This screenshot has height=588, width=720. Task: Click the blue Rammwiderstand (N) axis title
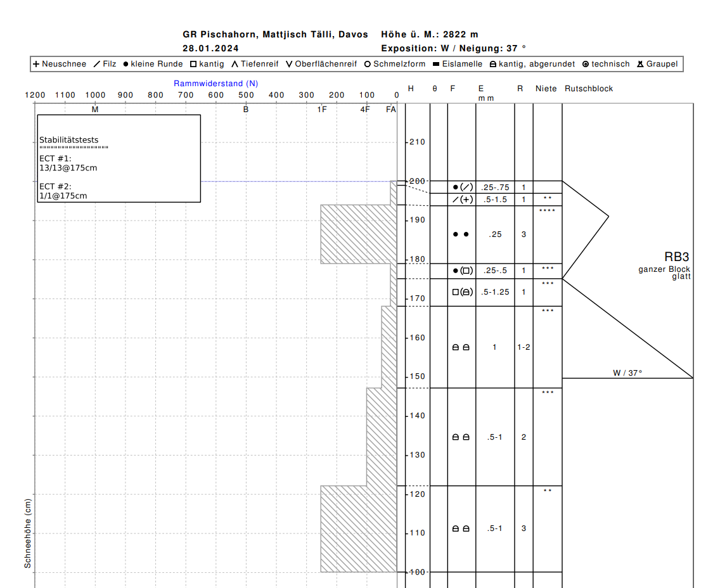215,84
